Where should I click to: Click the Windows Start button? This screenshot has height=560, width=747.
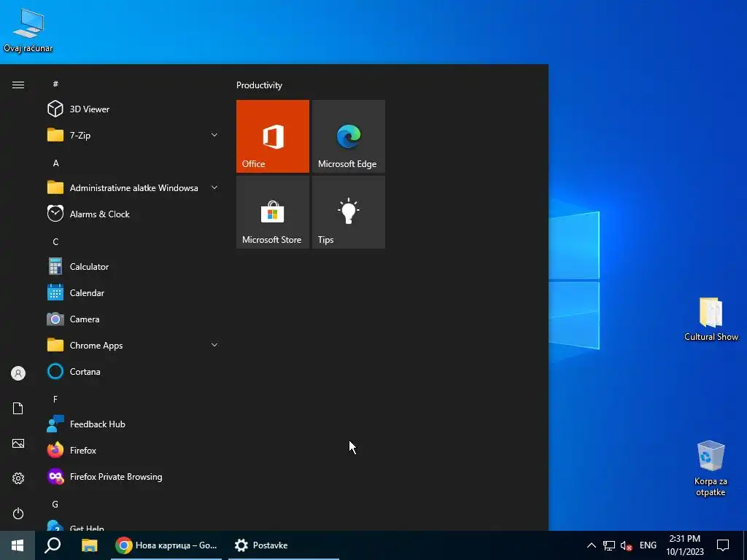click(x=18, y=545)
